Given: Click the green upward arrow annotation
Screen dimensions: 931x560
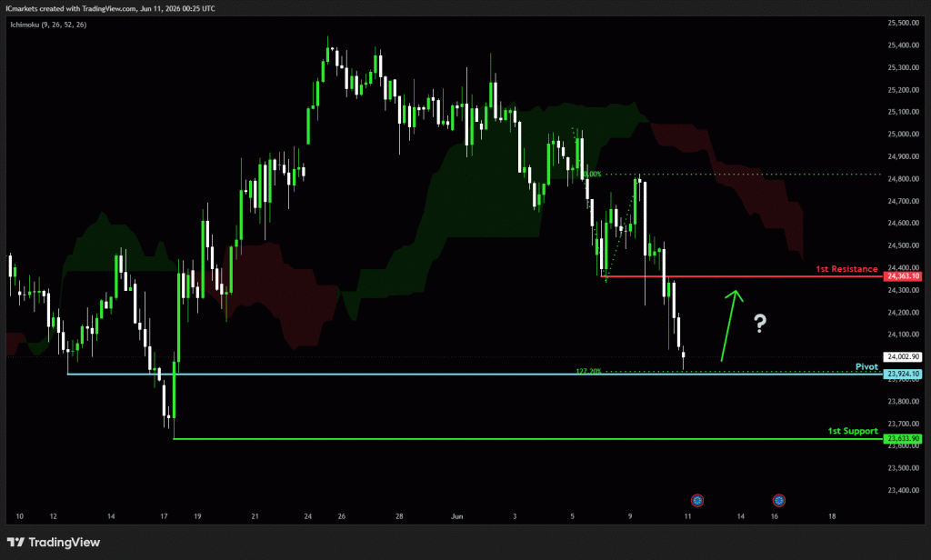Looking at the screenshot, I should pyautogui.click(x=732, y=325).
